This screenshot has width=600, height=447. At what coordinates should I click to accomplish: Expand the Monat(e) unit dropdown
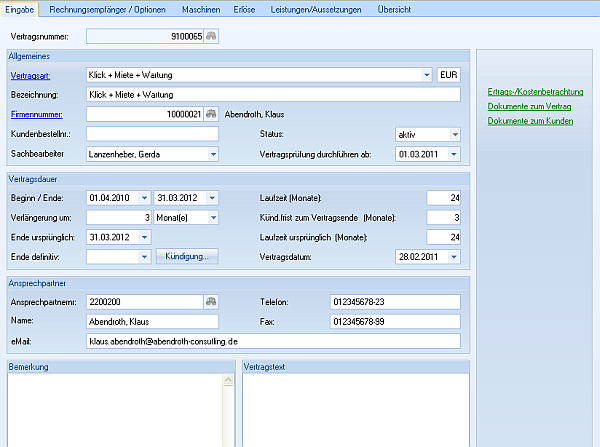[x=213, y=217]
